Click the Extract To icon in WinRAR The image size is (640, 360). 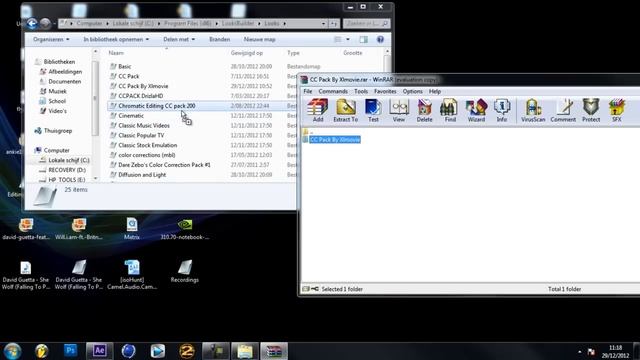click(x=345, y=110)
